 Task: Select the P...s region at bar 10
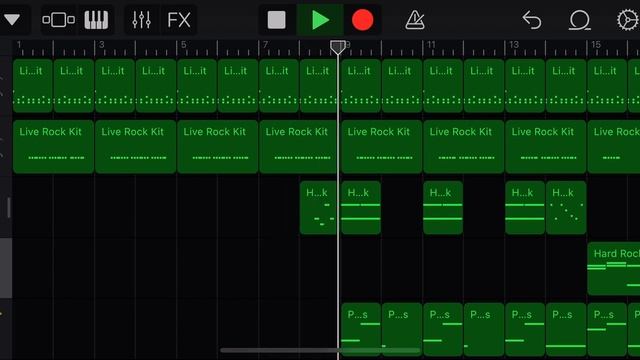coord(402,329)
